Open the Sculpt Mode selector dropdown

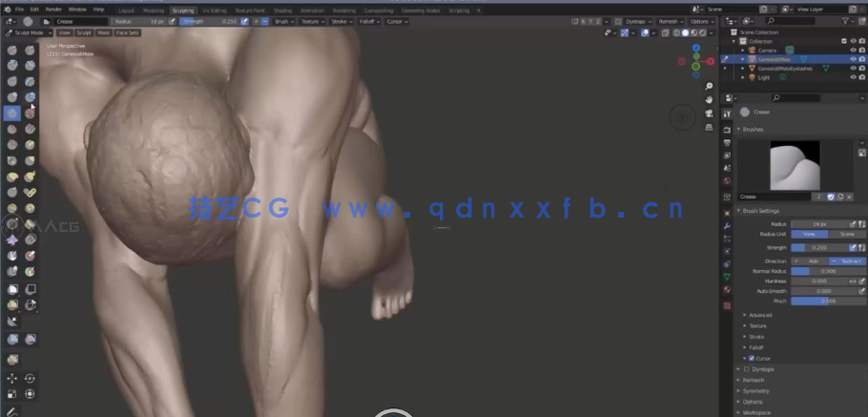(x=29, y=32)
